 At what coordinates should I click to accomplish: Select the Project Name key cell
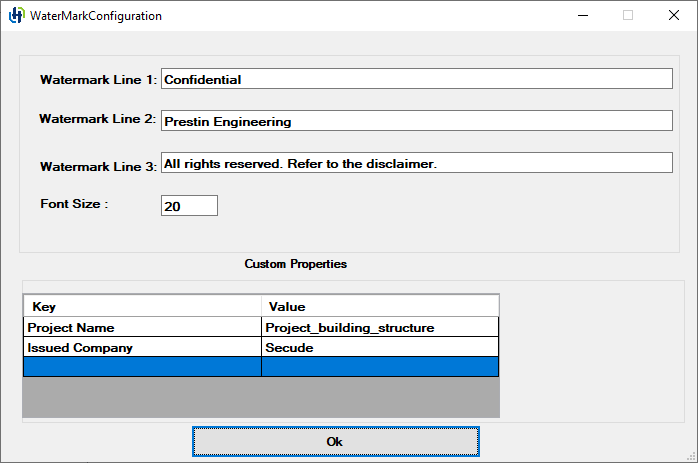coord(142,327)
